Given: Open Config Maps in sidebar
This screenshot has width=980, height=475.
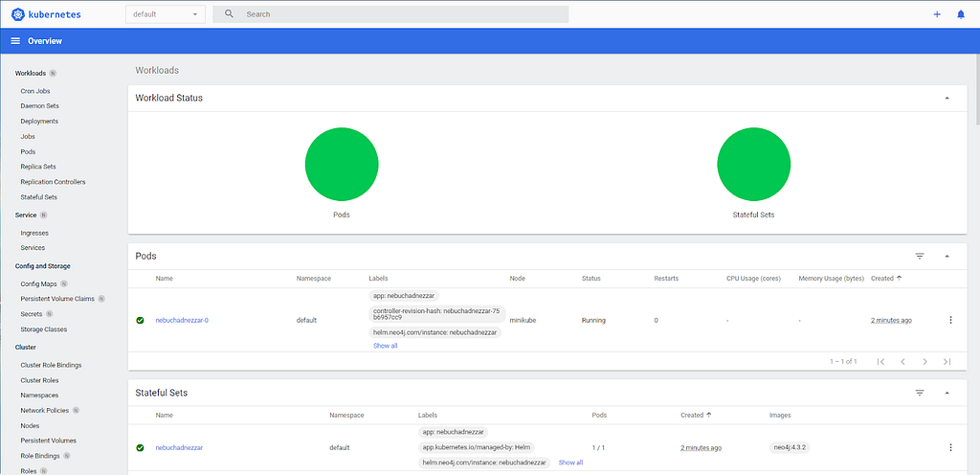Looking at the screenshot, I should pyautogui.click(x=38, y=283).
